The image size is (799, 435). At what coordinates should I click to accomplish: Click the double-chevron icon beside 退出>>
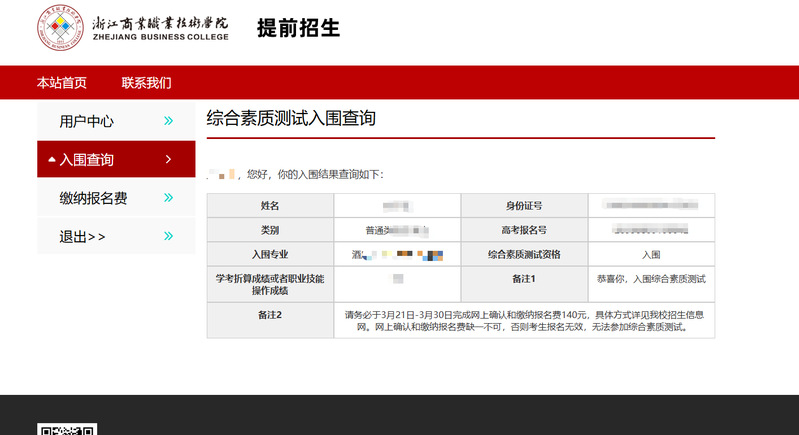[168, 236]
